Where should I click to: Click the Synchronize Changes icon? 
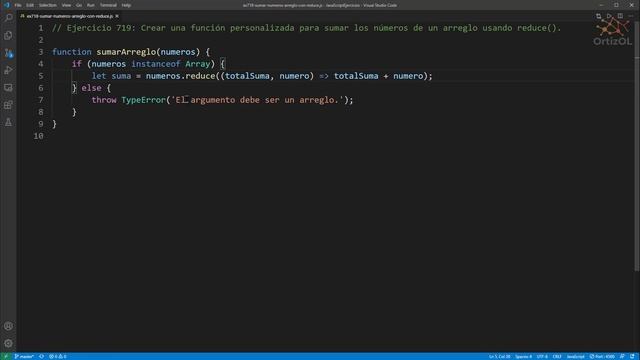click(42, 356)
